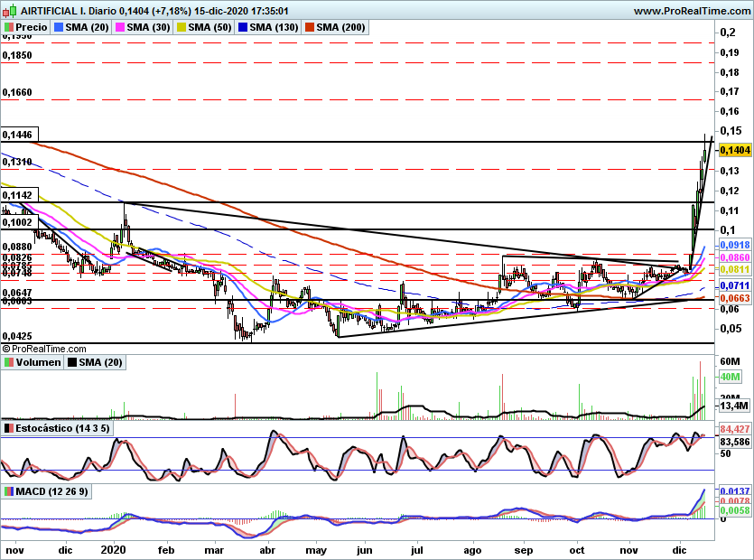This screenshot has height=560, width=754.
Task: Click the SMA (50) legend label
Action: 210,27
